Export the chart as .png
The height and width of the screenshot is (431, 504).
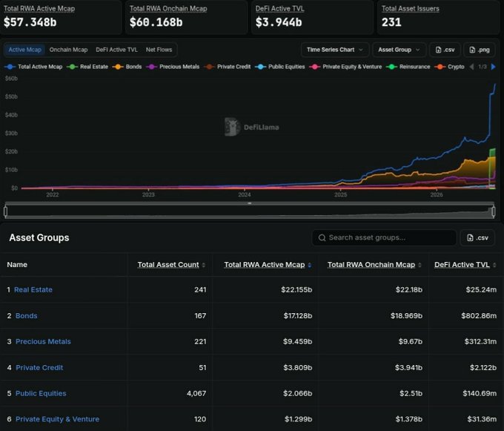click(480, 50)
